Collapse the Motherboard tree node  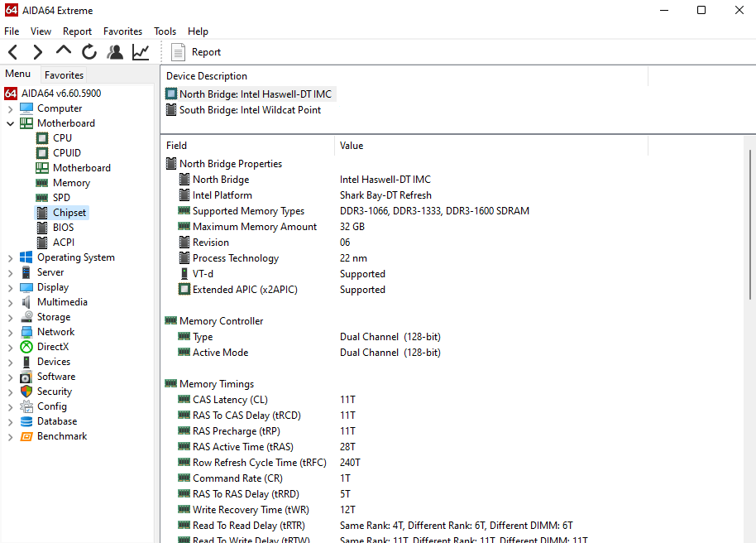[x=10, y=123]
